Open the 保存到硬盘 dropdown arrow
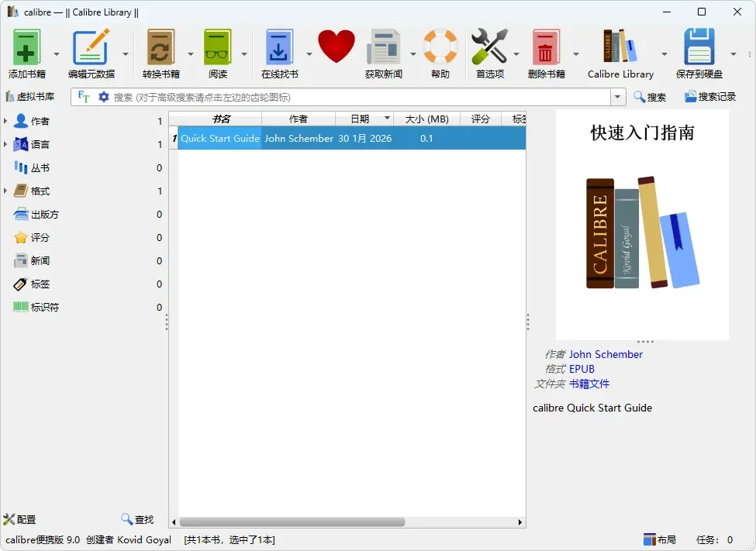 tap(734, 54)
